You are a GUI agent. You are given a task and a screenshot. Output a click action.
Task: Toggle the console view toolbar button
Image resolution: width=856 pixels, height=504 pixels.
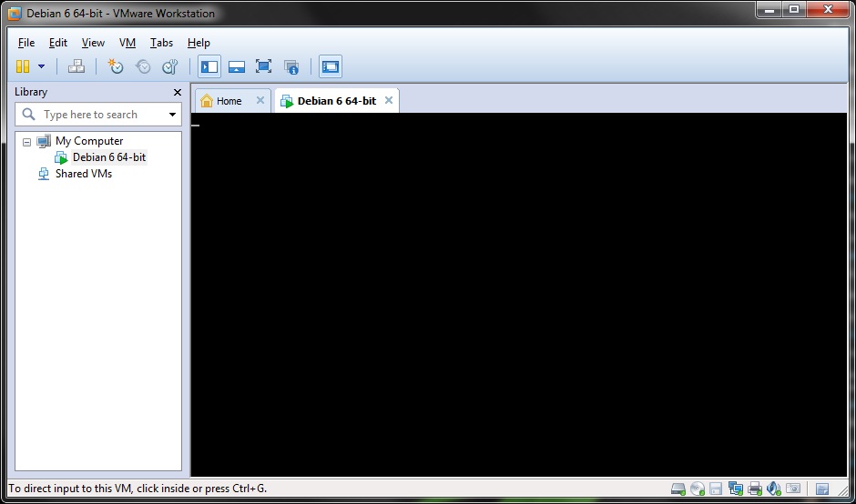click(x=330, y=66)
